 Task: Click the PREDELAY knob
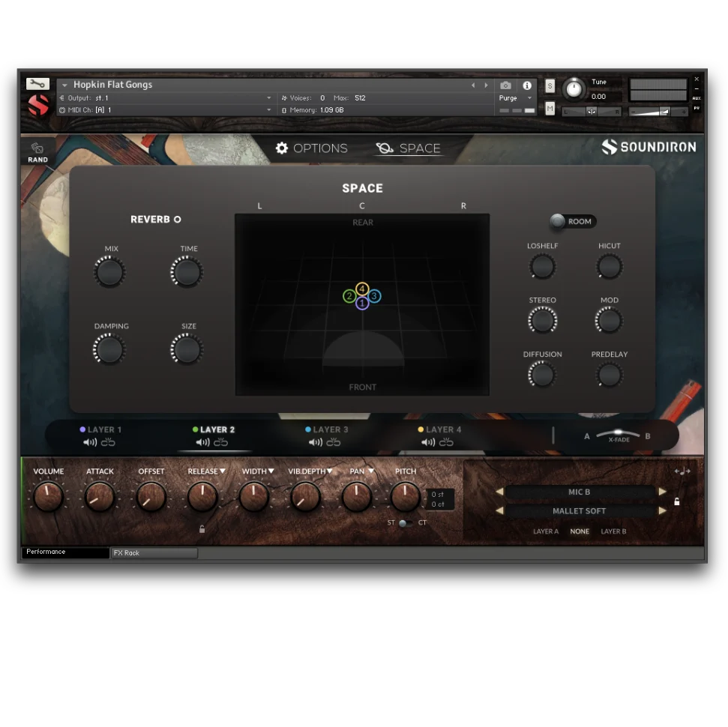point(609,375)
